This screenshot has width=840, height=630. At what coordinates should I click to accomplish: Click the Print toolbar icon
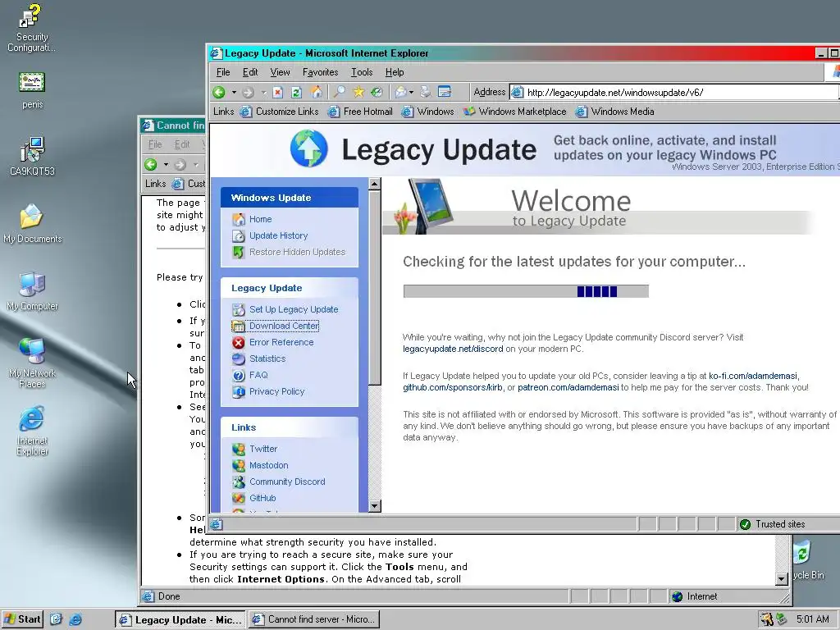point(426,92)
